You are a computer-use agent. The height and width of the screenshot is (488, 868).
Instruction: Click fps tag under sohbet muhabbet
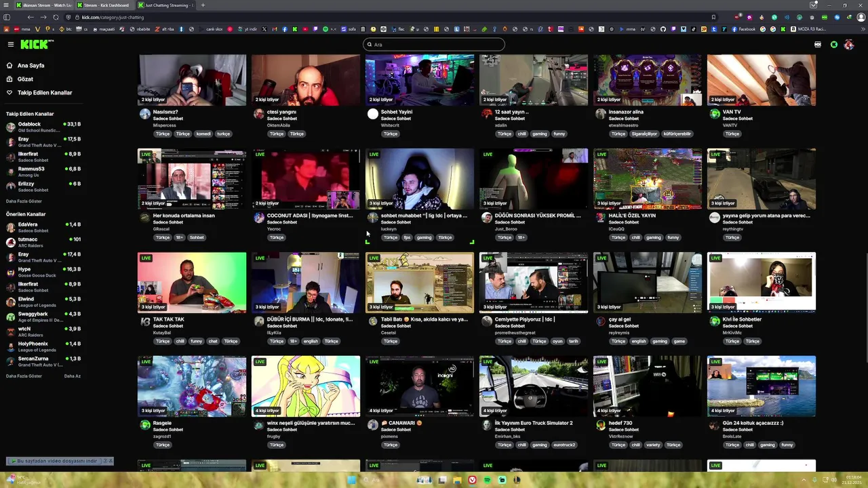(407, 238)
